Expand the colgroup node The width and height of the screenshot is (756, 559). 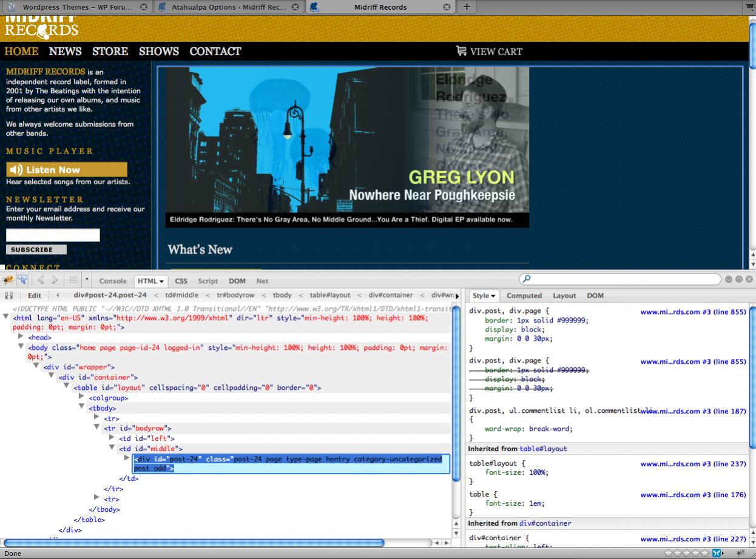(x=82, y=397)
